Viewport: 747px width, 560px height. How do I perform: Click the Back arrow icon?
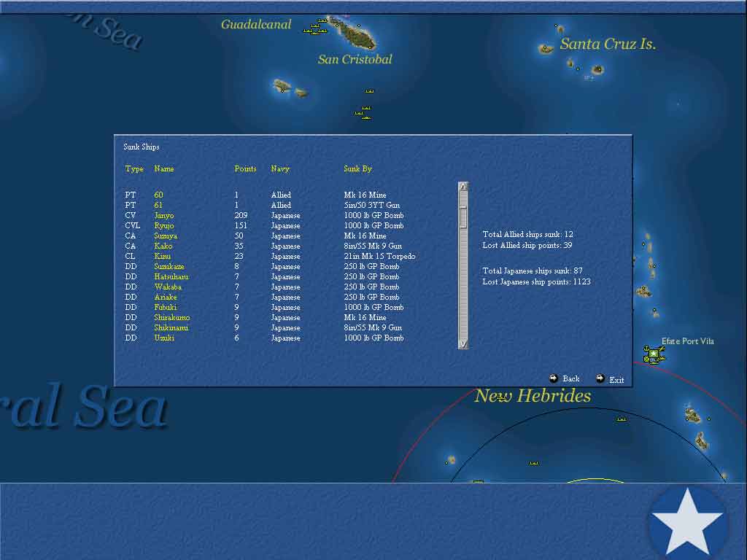554,378
